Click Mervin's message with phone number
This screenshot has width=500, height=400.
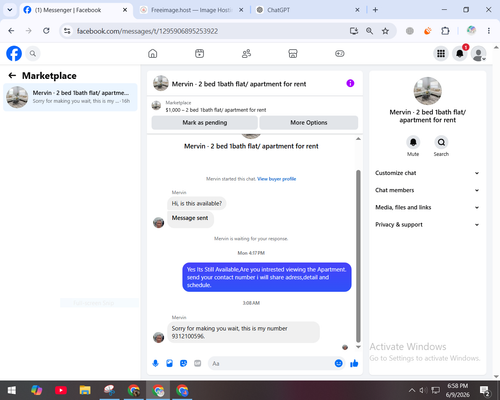243,332
